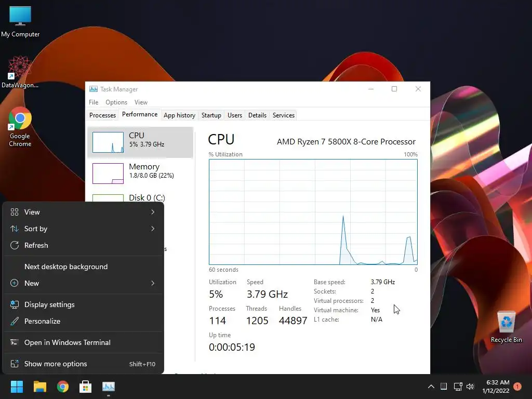Open the DataWagon desktop shortcut
Screen dimensions: 532x399
click(20, 72)
